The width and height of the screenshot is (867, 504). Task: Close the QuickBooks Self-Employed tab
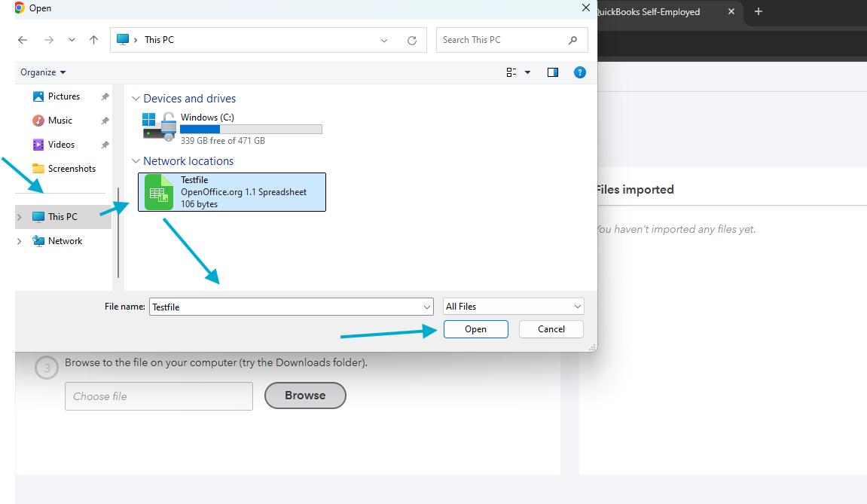tap(731, 11)
